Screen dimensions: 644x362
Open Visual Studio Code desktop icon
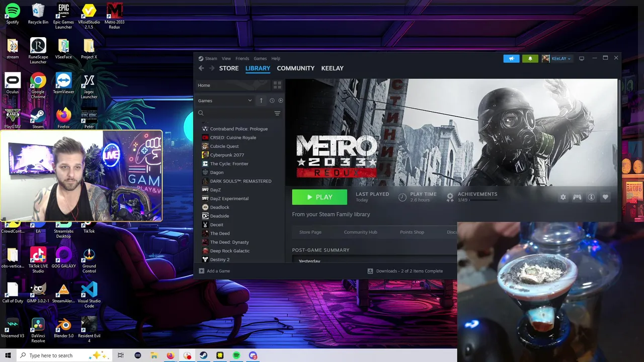89,295
